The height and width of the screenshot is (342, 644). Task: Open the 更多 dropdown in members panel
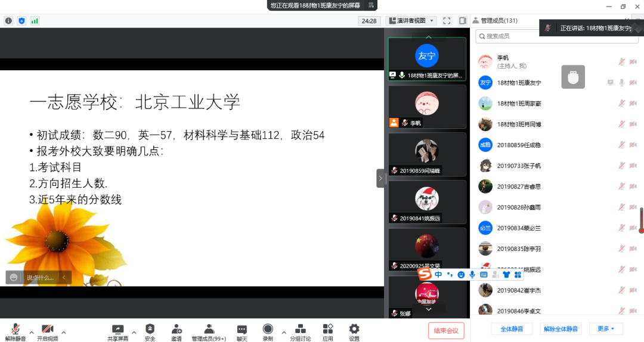[605, 329]
